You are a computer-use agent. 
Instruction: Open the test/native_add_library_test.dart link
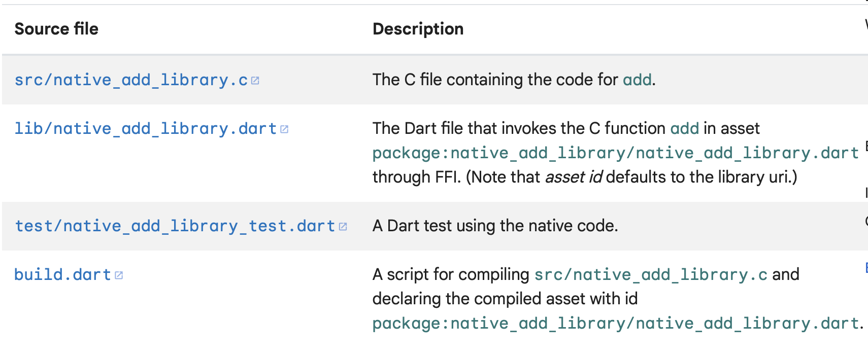point(175,226)
